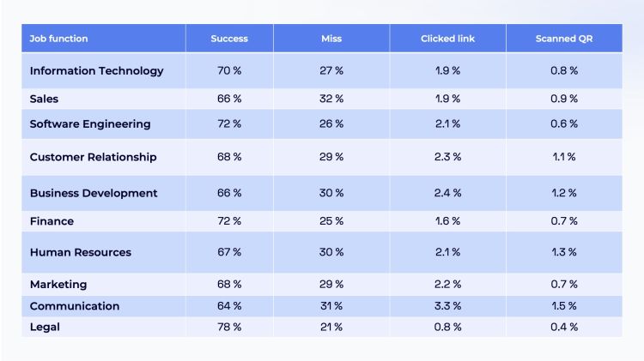
Task: Click Communication's 3.3 % clicked link value
Action: point(447,306)
